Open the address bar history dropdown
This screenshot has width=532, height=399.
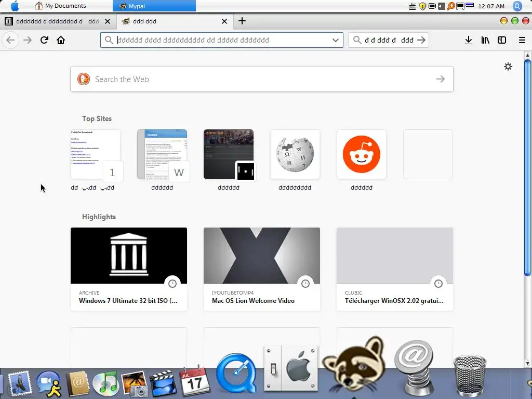click(x=335, y=40)
